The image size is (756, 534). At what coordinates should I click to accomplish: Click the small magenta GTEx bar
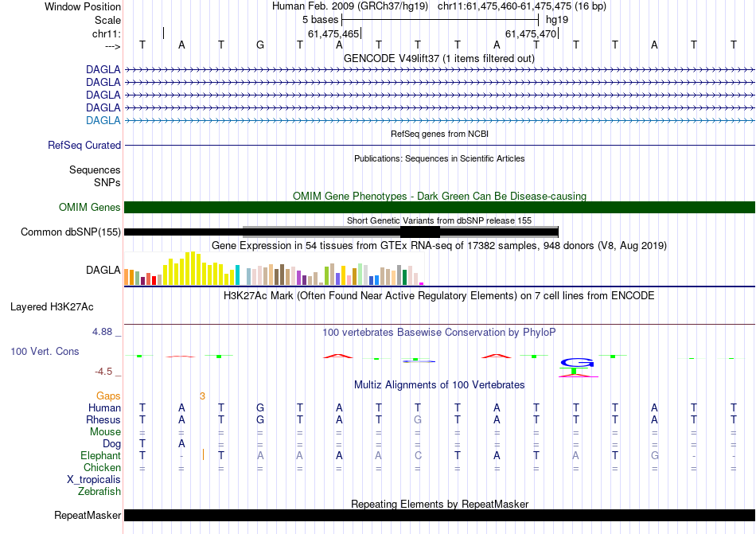tap(422, 283)
